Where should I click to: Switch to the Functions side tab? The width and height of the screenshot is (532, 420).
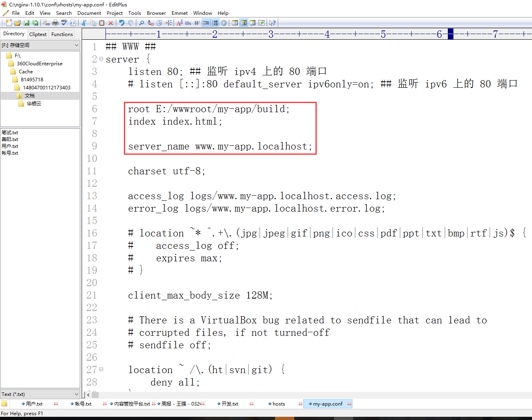click(x=62, y=34)
